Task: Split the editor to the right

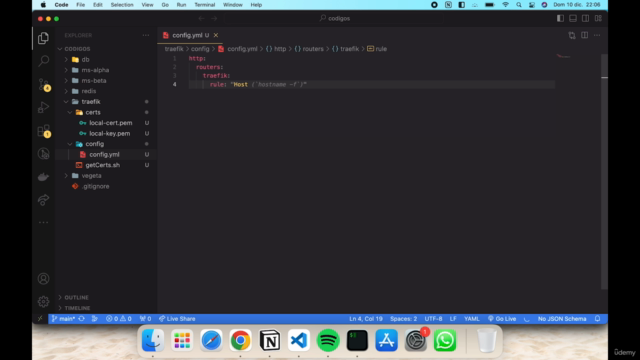Action: 584,36
